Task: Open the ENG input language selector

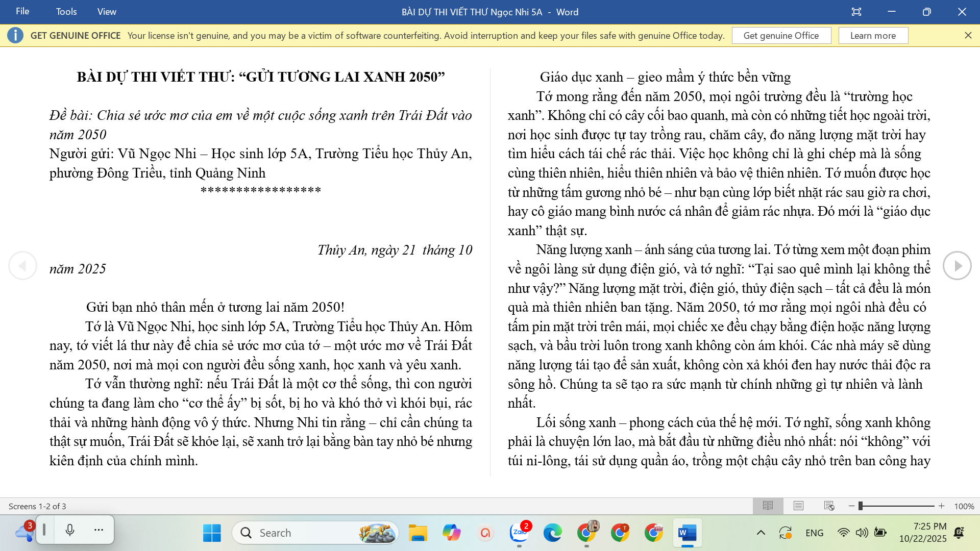Action: pyautogui.click(x=814, y=533)
